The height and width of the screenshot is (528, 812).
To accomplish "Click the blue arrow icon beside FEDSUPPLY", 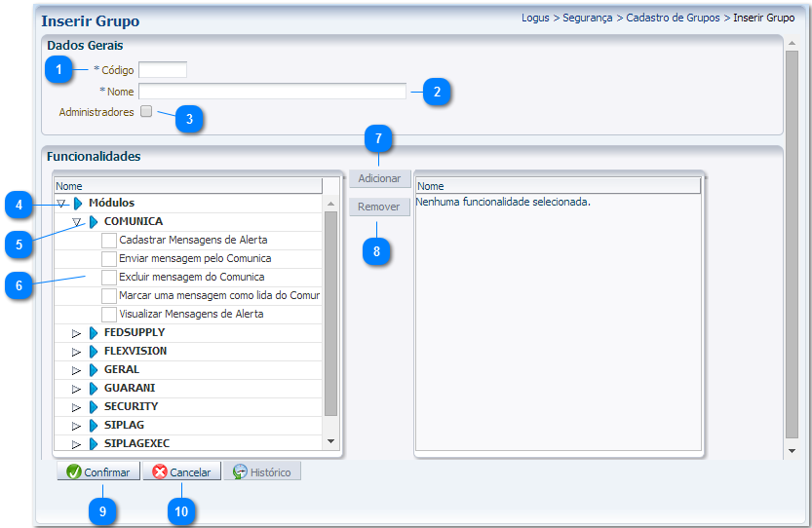I will (95, 333).
